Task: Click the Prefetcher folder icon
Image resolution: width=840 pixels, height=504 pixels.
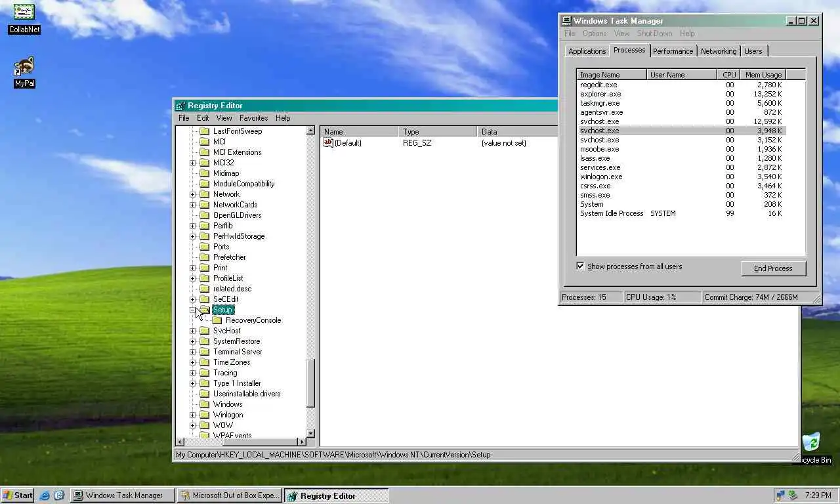Action: (x=205, y=257)
